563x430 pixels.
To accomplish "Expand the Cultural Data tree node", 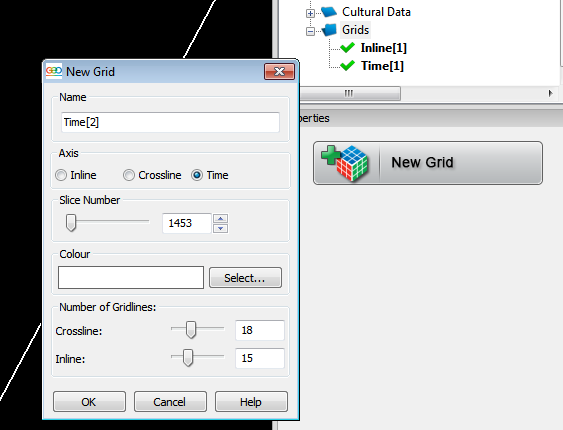I will pyautogui.click(x=310, y=14).
